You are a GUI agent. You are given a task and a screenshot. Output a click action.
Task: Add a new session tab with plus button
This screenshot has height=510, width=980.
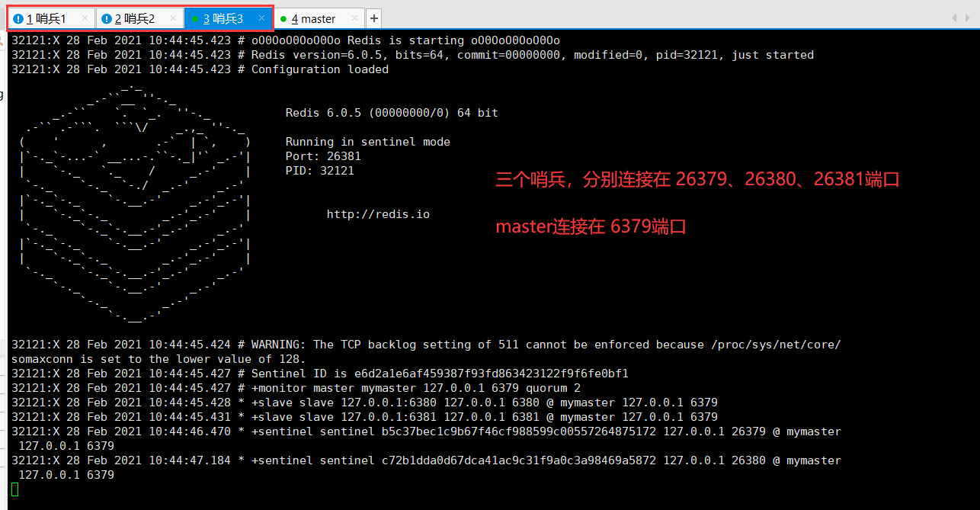coord(374,18)
